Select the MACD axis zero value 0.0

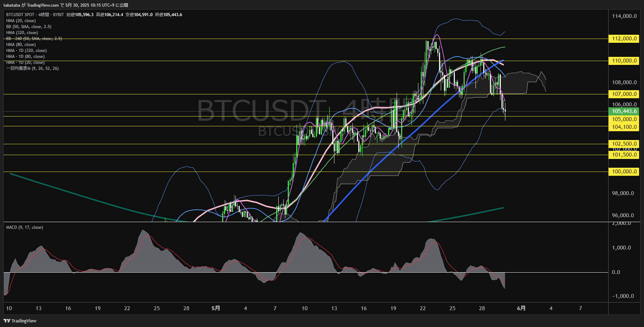click(x=616, y=272)
